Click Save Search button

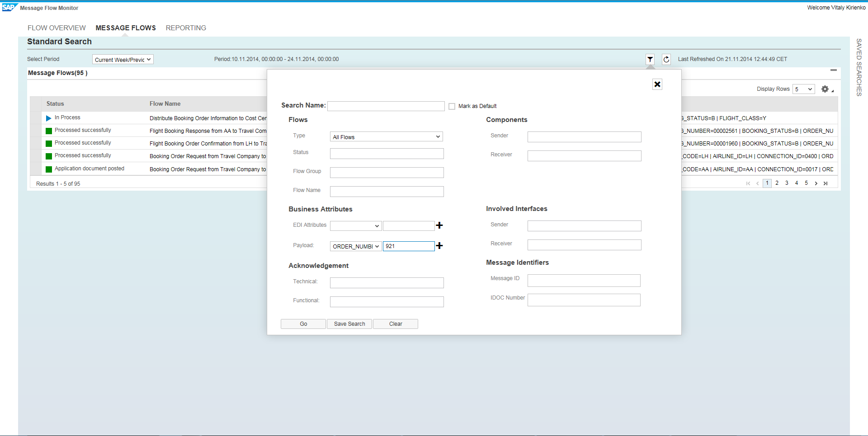click(x=349, y=324)
